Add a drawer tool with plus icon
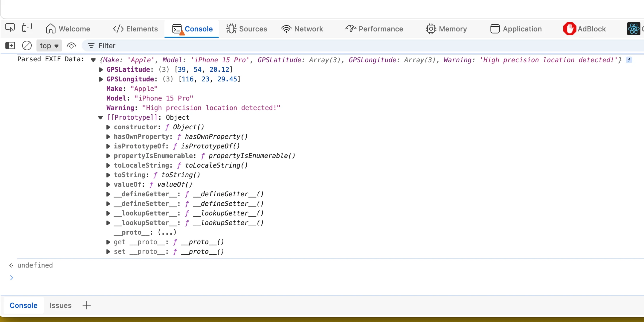 coord(86,305)
